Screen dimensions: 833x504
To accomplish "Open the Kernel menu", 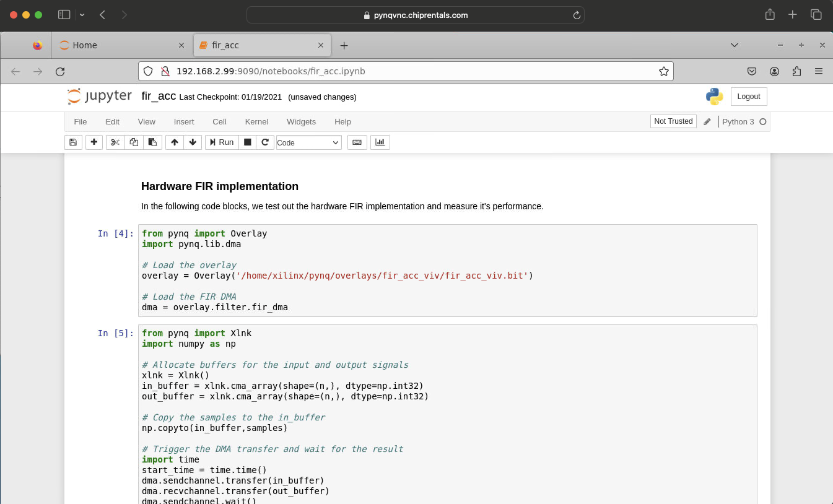I will tap(256, 122).
